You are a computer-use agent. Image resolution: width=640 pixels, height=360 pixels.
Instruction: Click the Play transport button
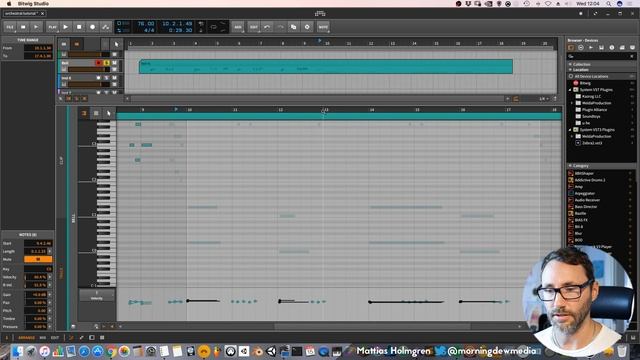click(66, 27)
